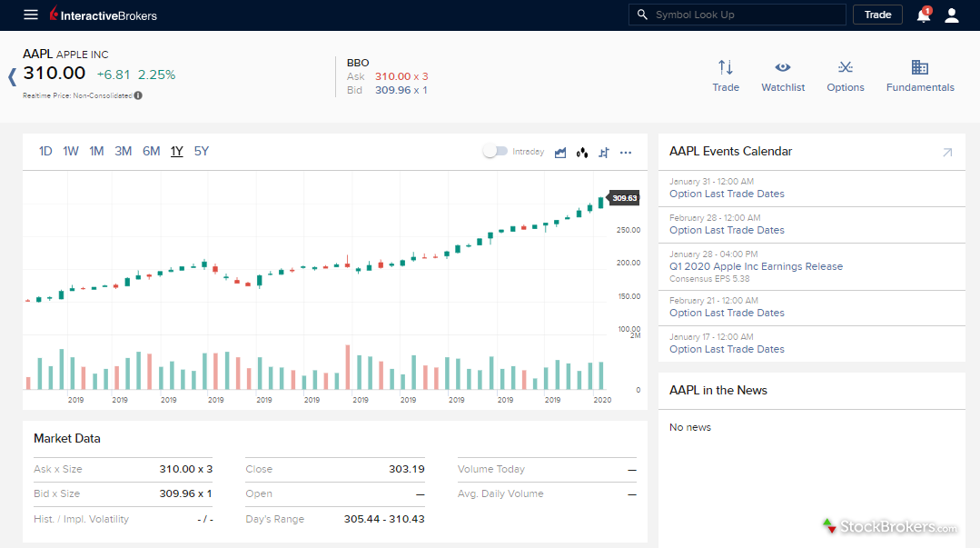Open chart more options ellipsis

[x=626, y=153]
